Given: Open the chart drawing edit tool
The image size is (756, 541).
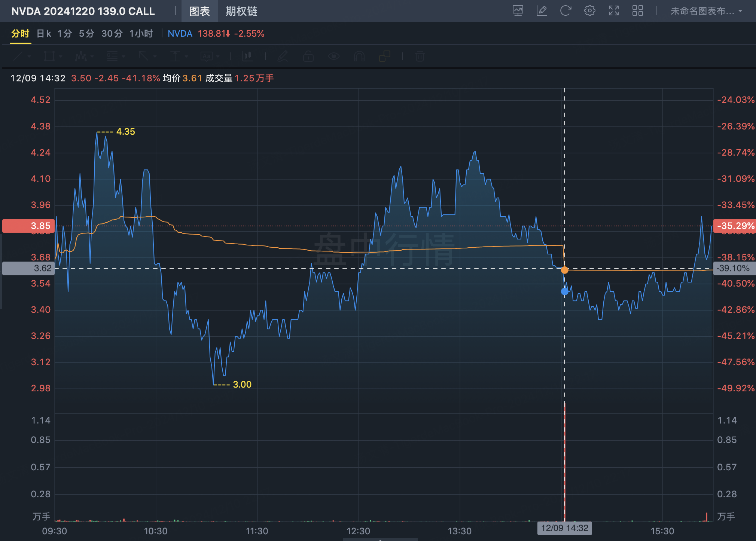Looking at the screenshot, I should [x=542, y=11].
